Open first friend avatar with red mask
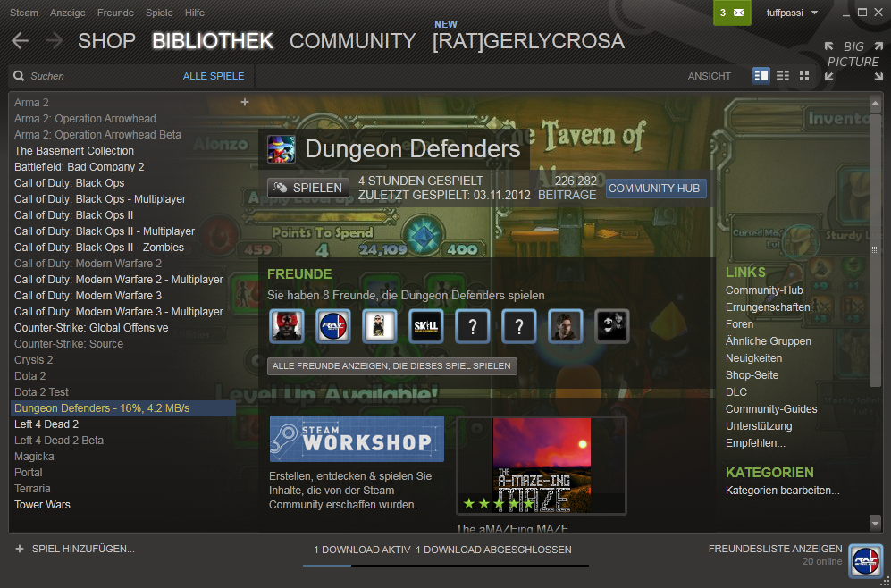This screenshot has height=588, width=891. (287, 326)
